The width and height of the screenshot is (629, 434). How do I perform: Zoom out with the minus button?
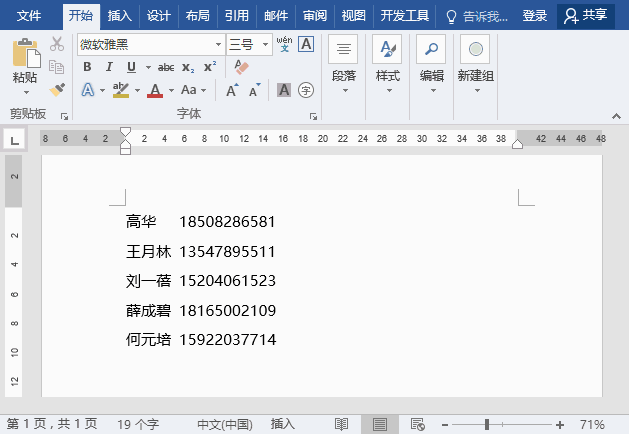(x=445, y=424)
